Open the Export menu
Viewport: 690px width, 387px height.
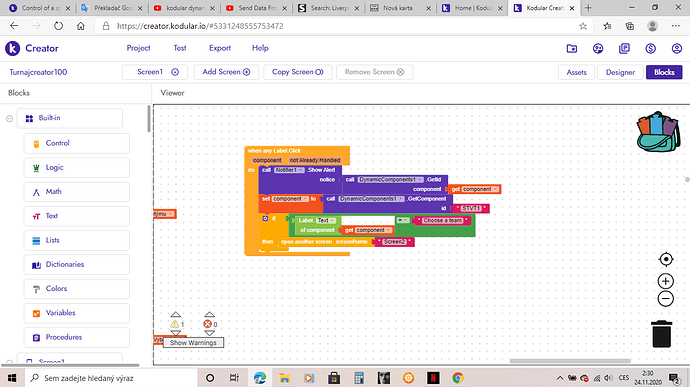click(220, 48)
